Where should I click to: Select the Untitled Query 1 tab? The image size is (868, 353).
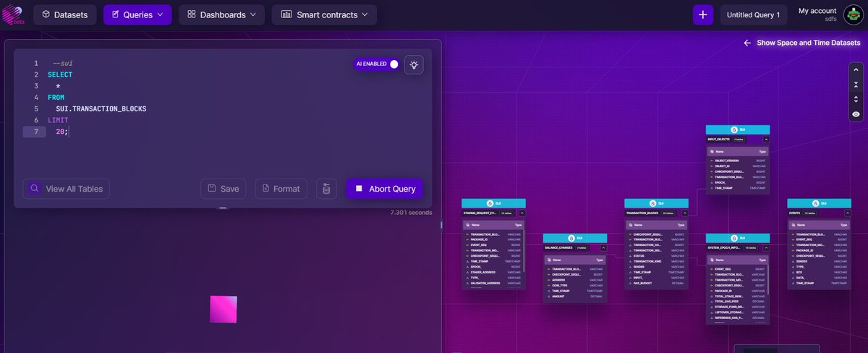[x=753, y=14]
